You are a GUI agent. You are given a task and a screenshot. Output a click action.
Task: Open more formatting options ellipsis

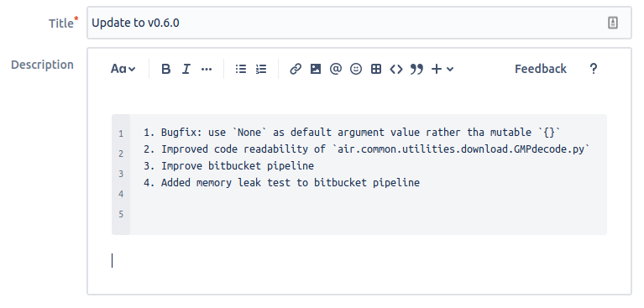[x=207, y=69]
